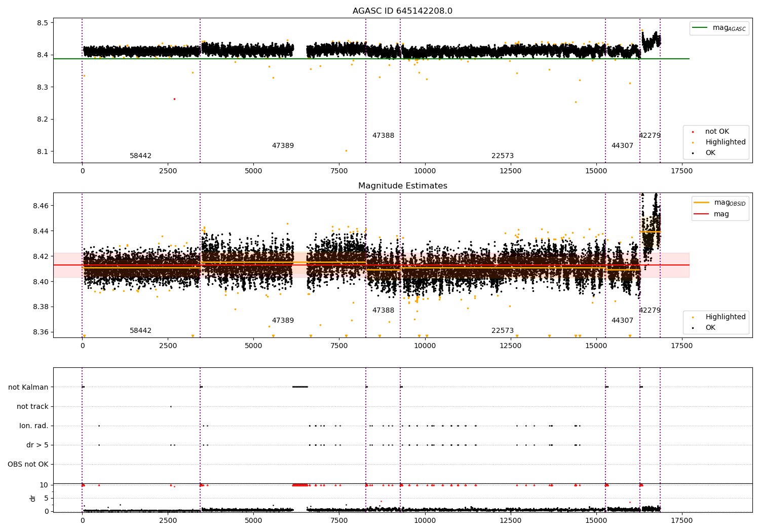The height and width of the screenshot is (532, 760).
Task: Click OBSID label 42279 in the top plot
Action: pos(650,136)
